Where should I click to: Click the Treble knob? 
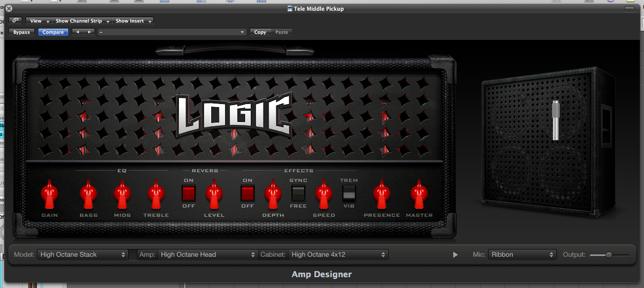(156, 193)
